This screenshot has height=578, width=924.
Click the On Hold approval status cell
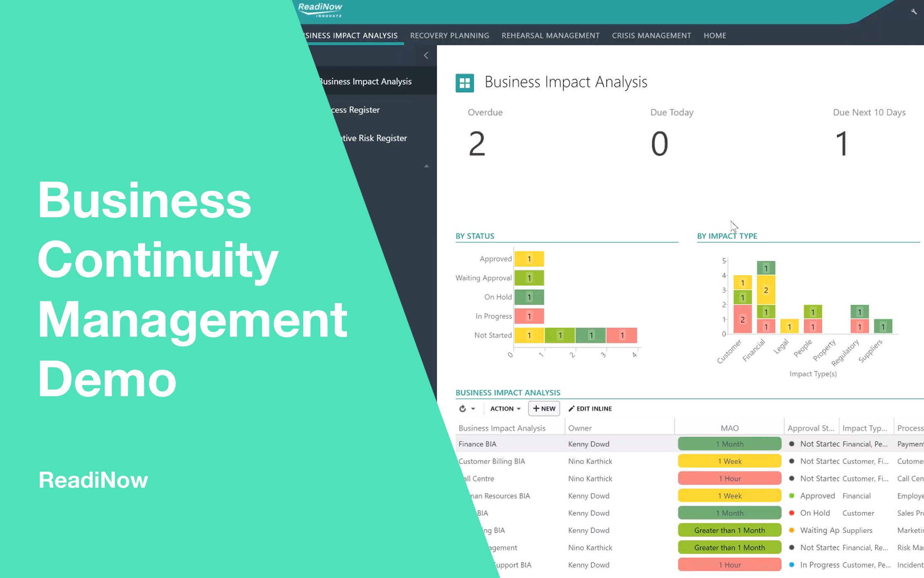tap(815, 513)
